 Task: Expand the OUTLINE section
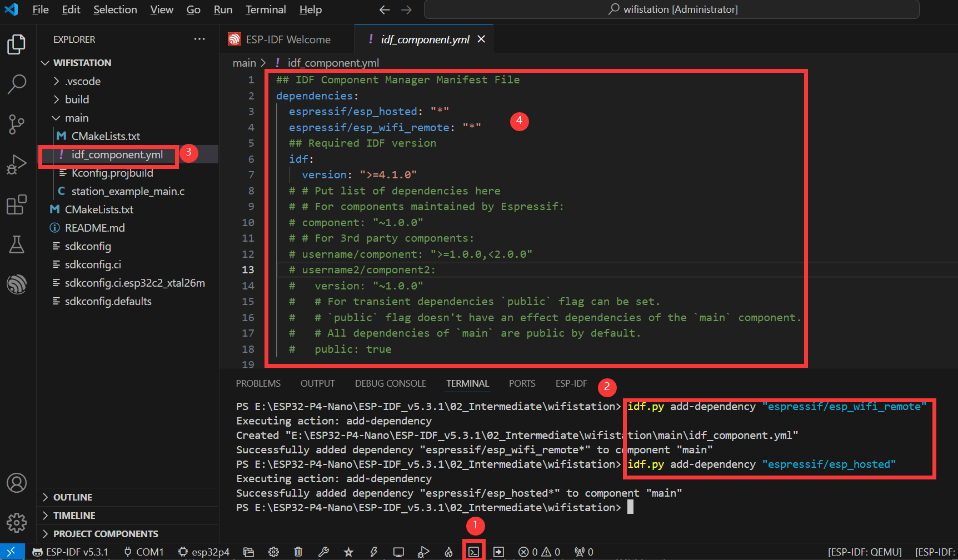tap(72, 497)
